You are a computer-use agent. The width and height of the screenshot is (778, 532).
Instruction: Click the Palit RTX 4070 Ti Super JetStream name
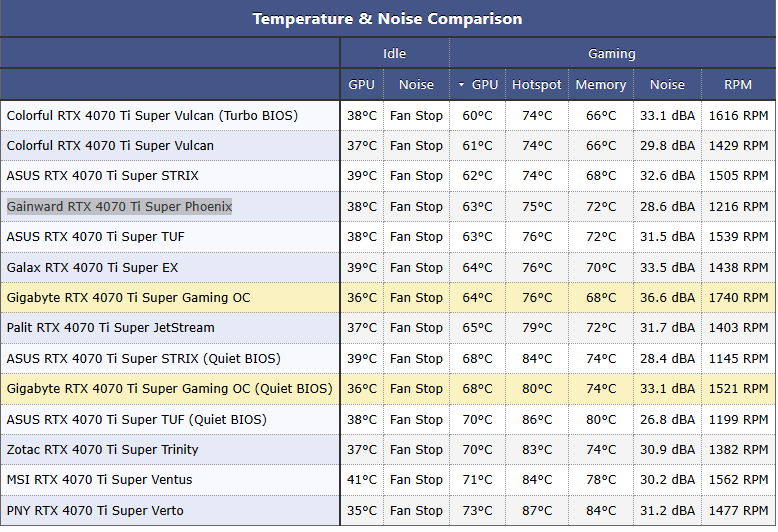(x=110, y=328)
